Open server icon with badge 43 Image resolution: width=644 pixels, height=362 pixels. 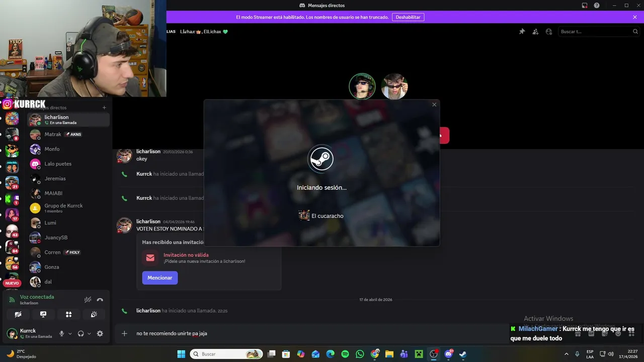point(12,230)
